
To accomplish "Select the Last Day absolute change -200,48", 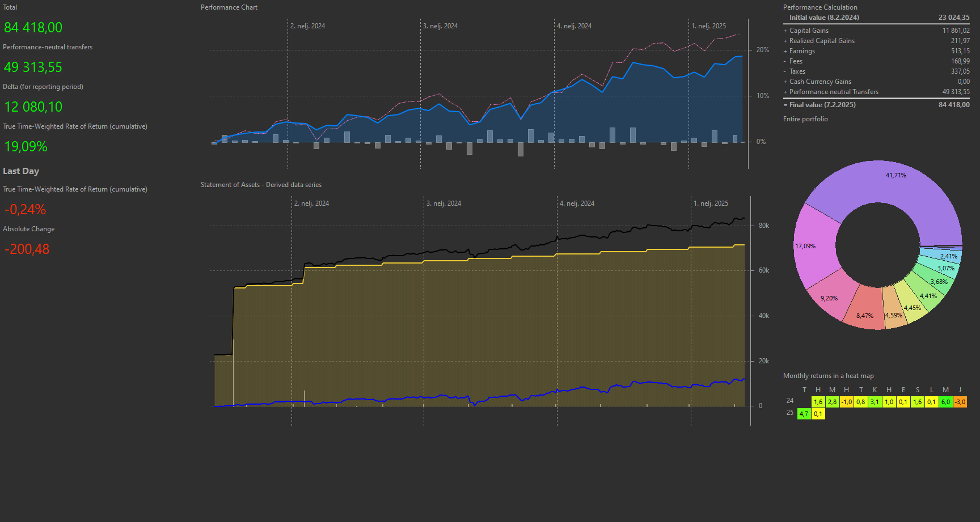I will [x=26, y=249].
